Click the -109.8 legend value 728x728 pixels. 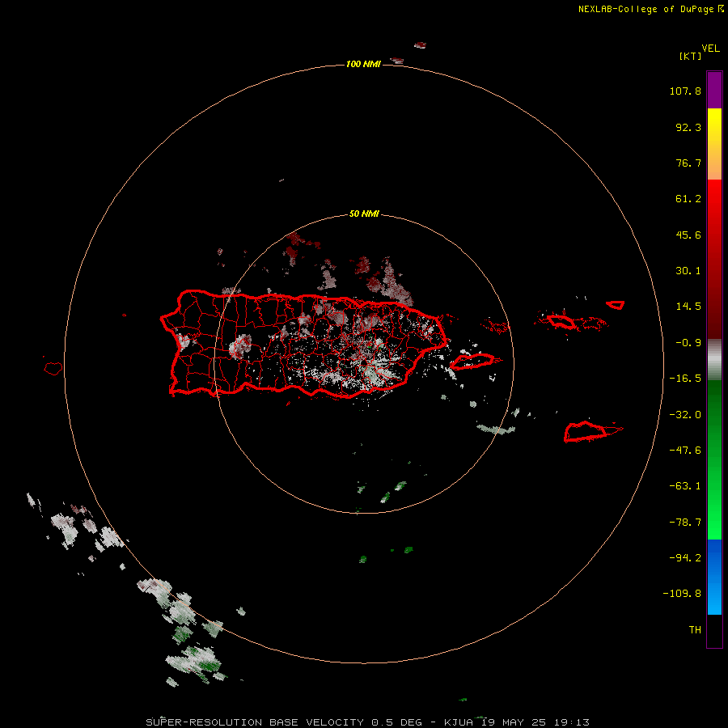[682, 594]
